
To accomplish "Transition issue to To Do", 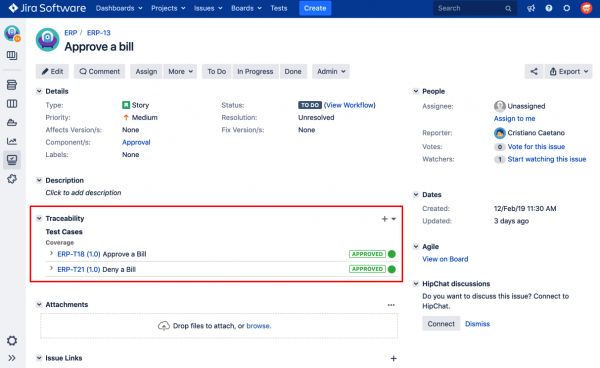I will coord(217,72).
